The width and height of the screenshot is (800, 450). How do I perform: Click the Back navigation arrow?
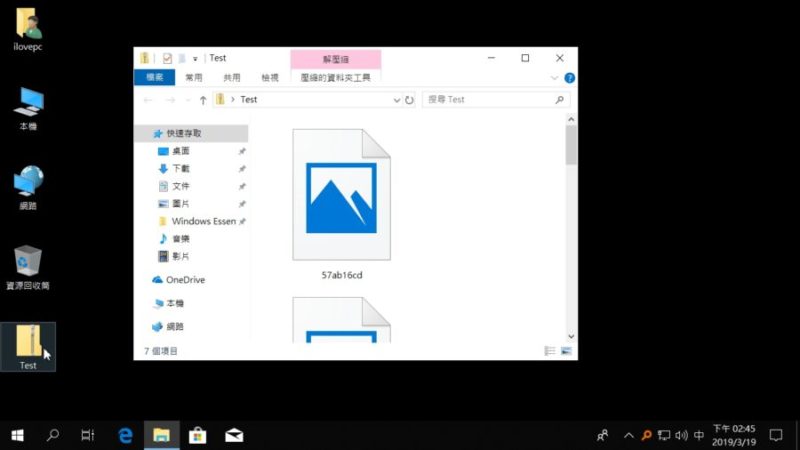pyautogui.click(x=148, y=100)
